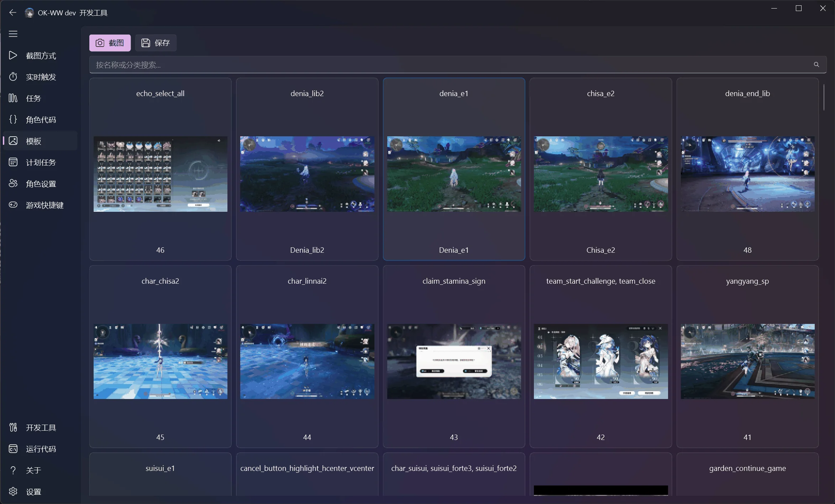Viewport: 835px width, 504px height.
Task: Select 角色代码 in the sidebar
Action: (40, 120)
